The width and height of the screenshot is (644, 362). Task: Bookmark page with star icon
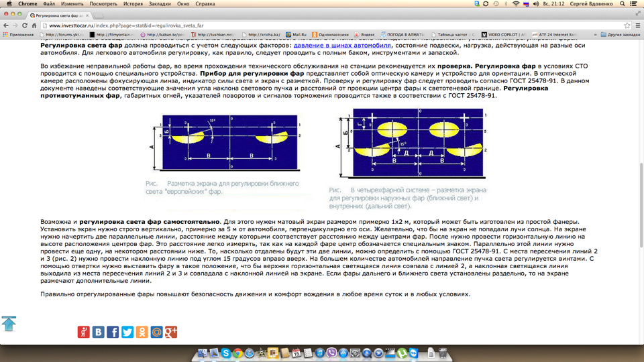click(627, 25)
